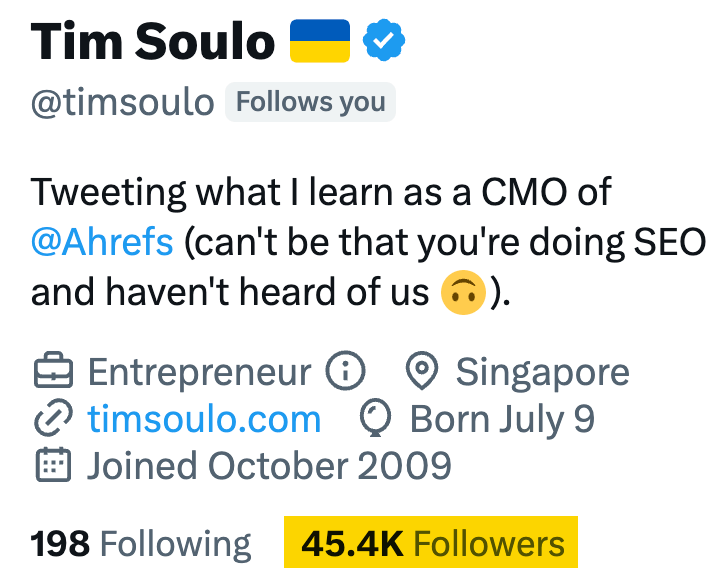Click the Tim Soulo display name
The image size is (724, 574).
(x=153, y=41)
